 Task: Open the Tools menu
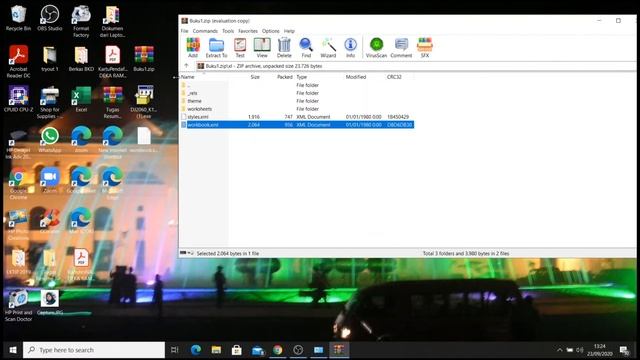(228, 31)
